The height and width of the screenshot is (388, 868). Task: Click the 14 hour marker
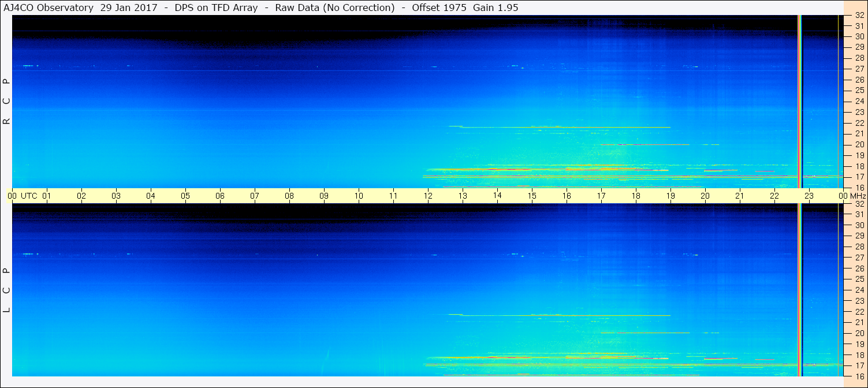pyautogui.click(x=497, y=196)
